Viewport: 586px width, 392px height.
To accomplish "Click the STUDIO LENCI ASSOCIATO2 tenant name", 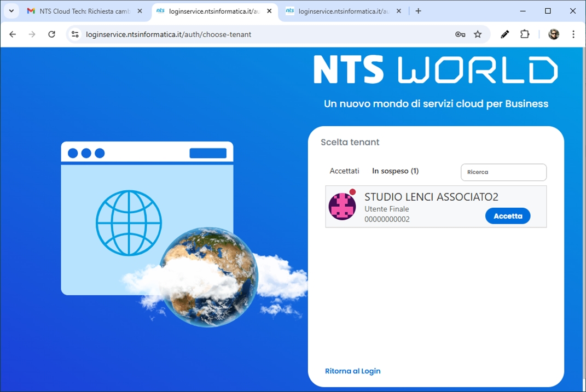I will point(431,197).
